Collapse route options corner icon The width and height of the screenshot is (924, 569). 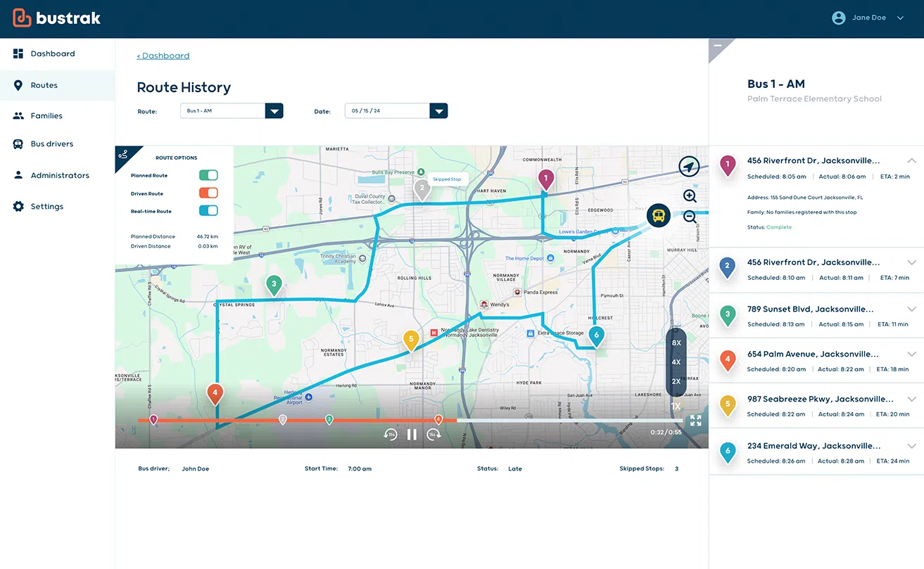pos(124,155)
